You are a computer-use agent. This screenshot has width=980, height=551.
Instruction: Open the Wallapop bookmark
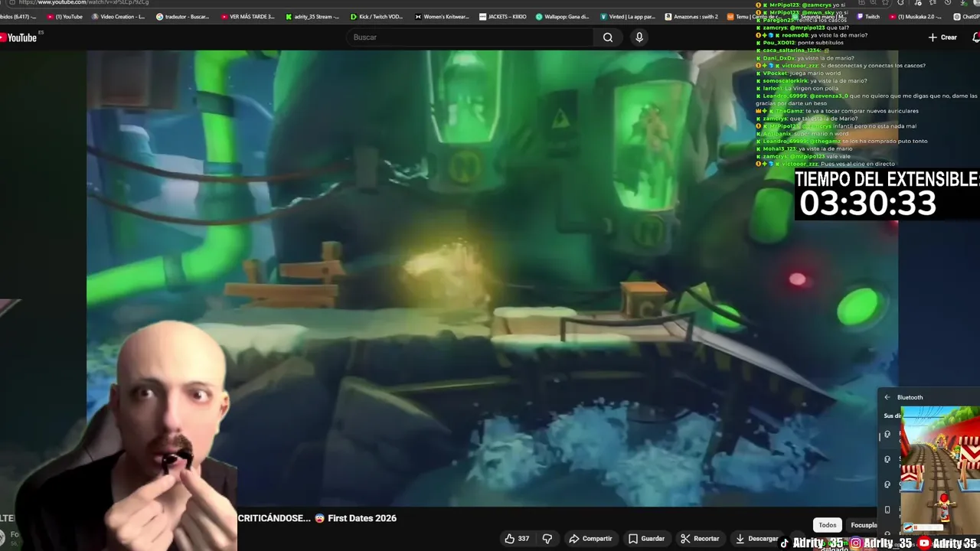(563, 17)
